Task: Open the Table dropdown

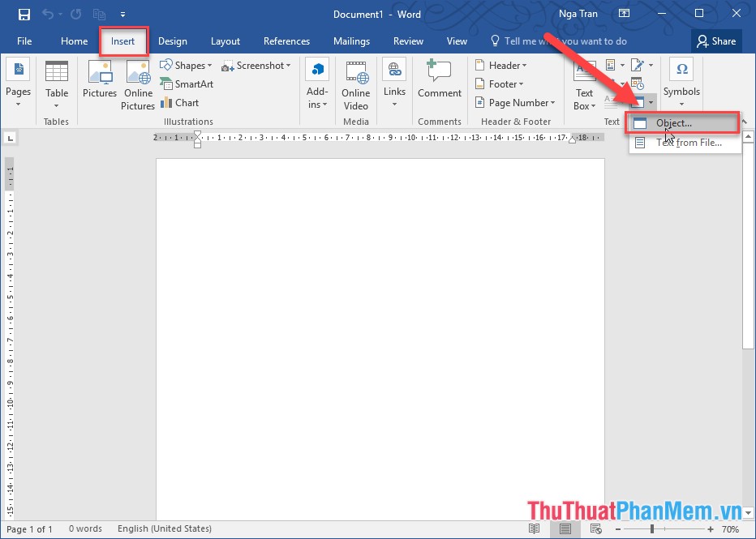Action: pos(57,84)
